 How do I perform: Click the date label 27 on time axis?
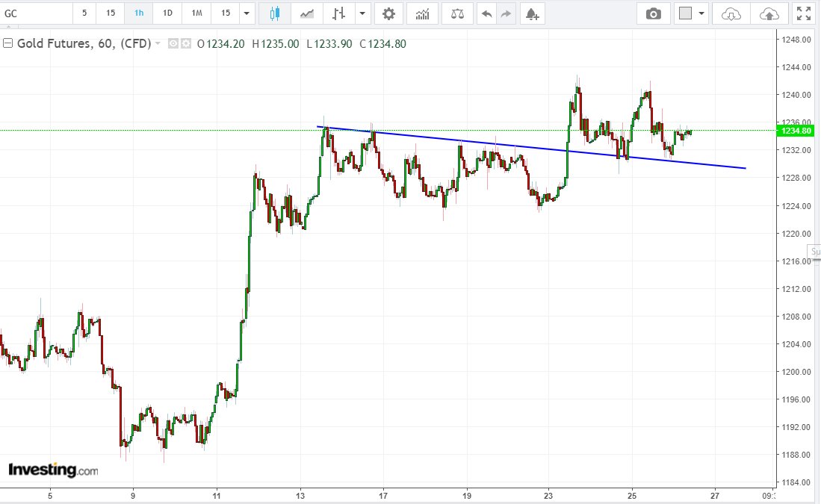tap(715, 496)
